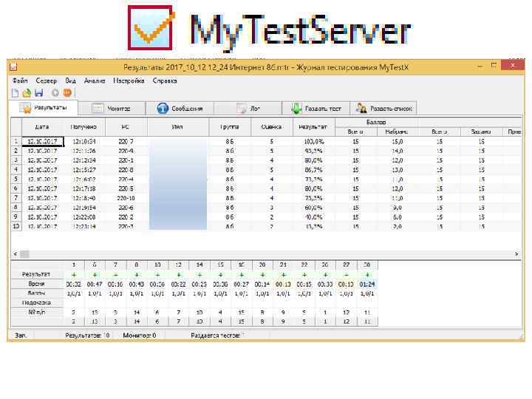Select the received time 12:19:54
Viewport: 532px width, 399px height.
point(84,208)
